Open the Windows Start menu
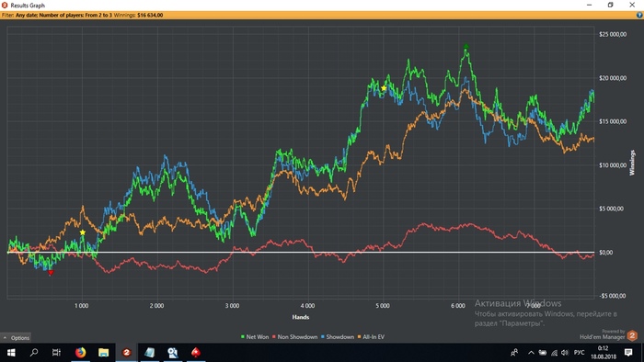Screen dimensions: 644x362 point(11,353)
